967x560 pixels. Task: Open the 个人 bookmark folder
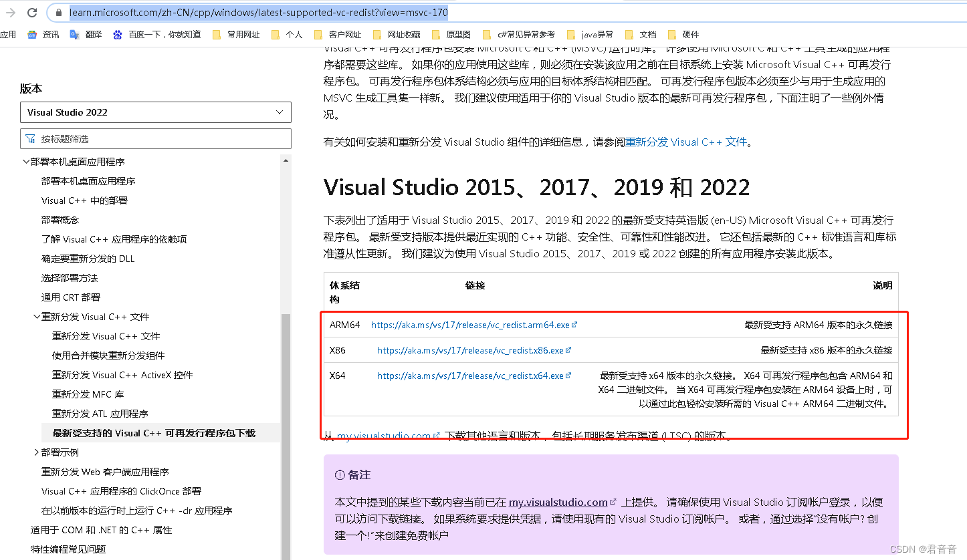coord(287,34)
